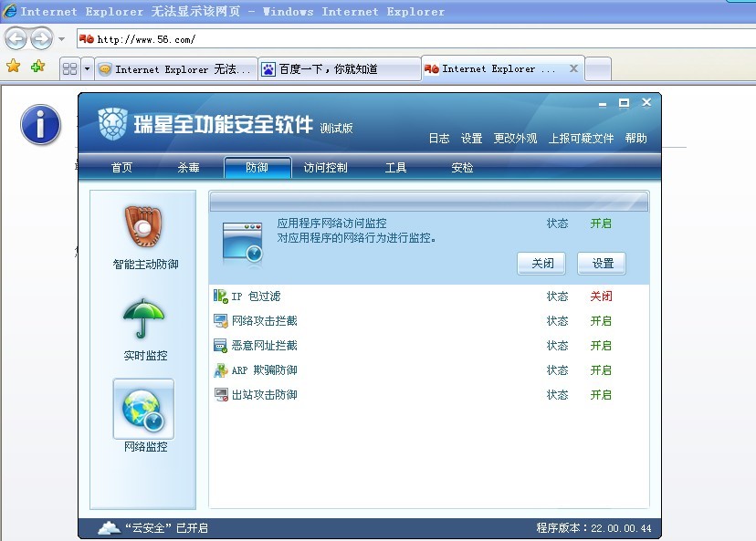Click the site icon in address bar
This screenshot has width=756, height=541.
point(87,38)
